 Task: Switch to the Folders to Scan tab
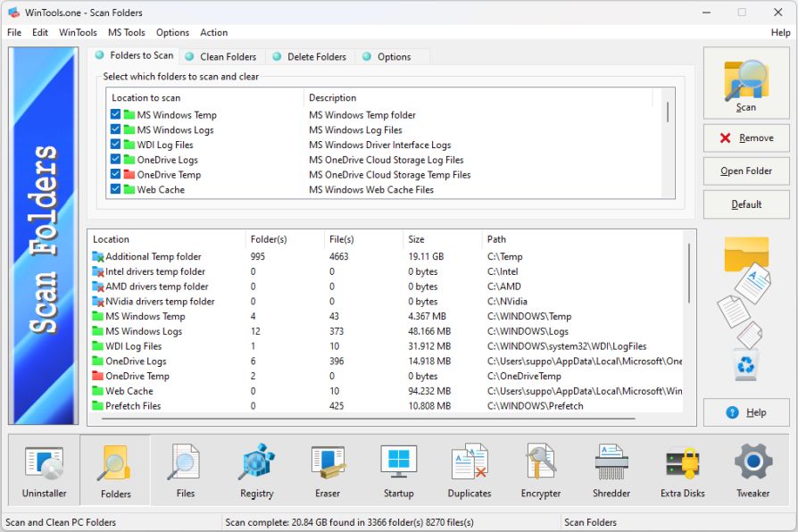coord(135,55)
